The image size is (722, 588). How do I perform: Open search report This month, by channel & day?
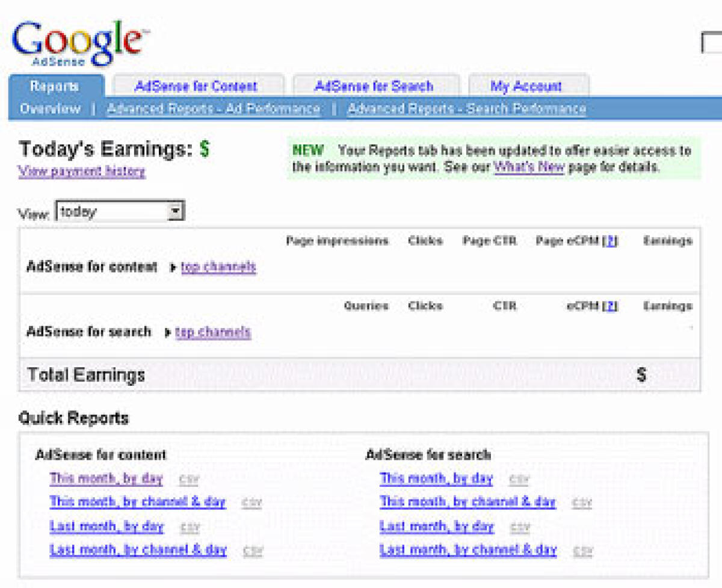click(x=468, y=502)
